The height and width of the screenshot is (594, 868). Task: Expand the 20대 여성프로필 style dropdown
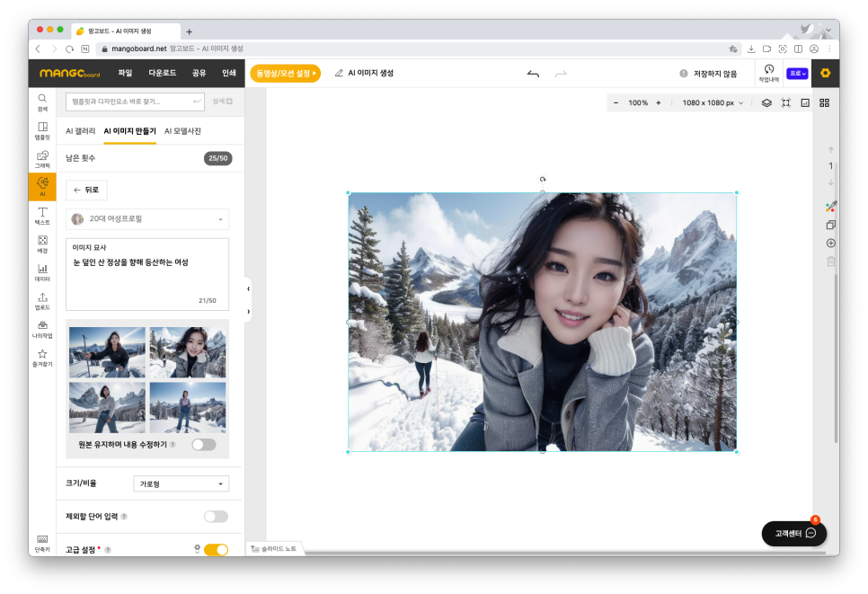point(147,219)
